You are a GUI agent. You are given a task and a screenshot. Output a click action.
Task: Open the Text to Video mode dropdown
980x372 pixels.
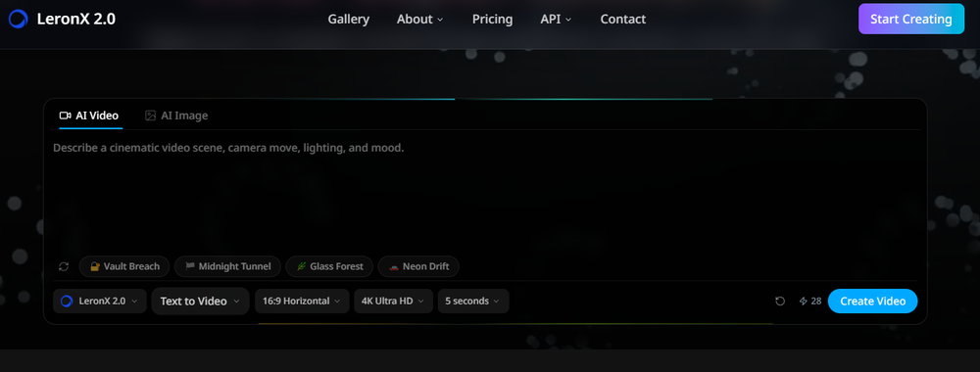[x=200, y=301]
